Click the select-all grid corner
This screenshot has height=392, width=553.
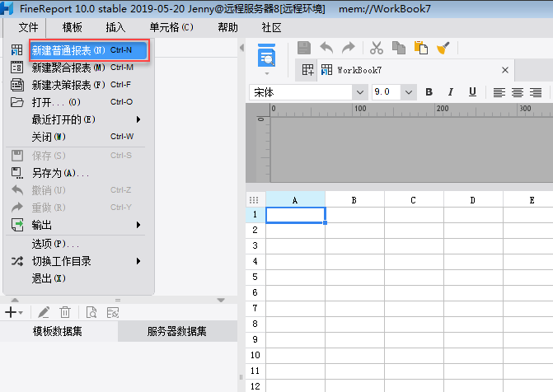pos(254,200)
